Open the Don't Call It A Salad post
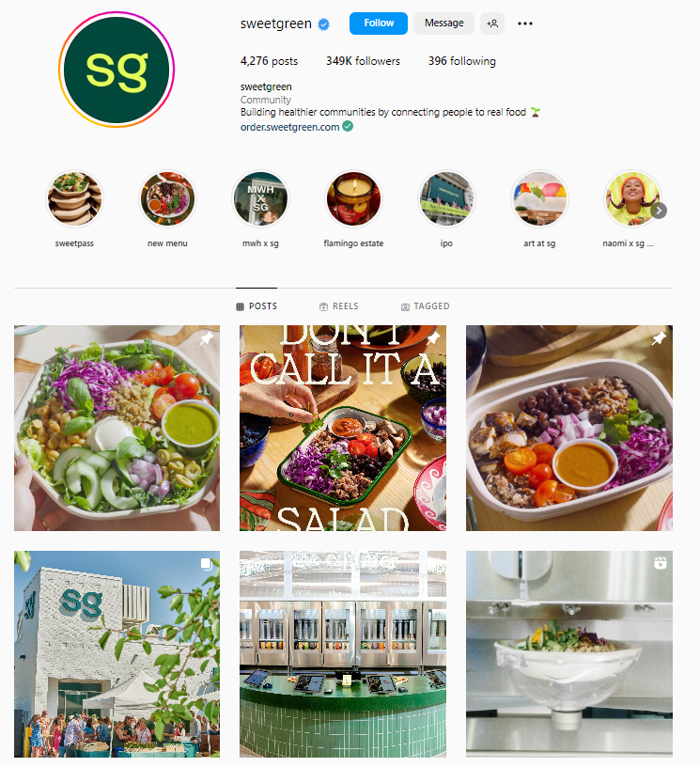The image size is (700, 767). click(x=343, y=428)
